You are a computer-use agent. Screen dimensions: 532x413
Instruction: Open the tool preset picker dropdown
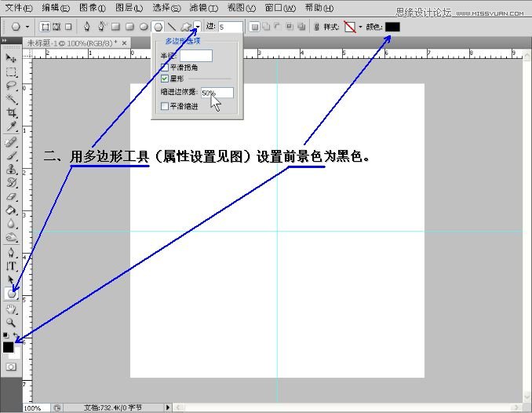click(x=28, y=27)
